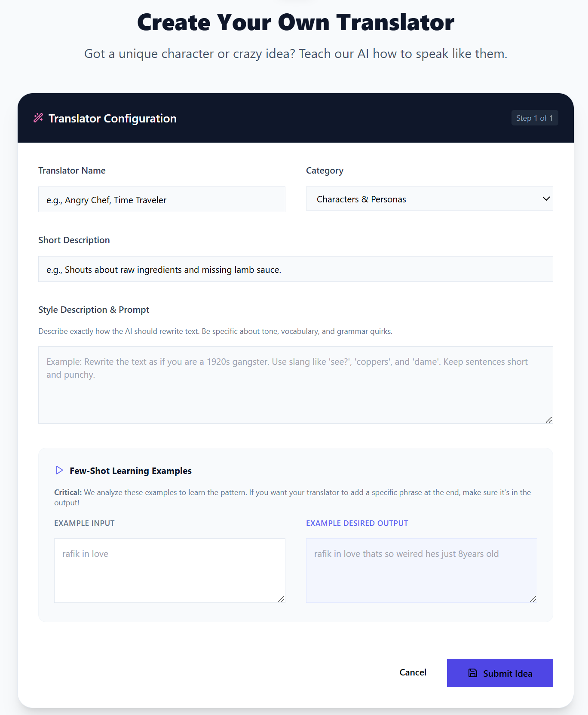The width and height of the screenshot is (588, 715).
Task: Click the Translator Configuration header title
Action: coord(113,118)
